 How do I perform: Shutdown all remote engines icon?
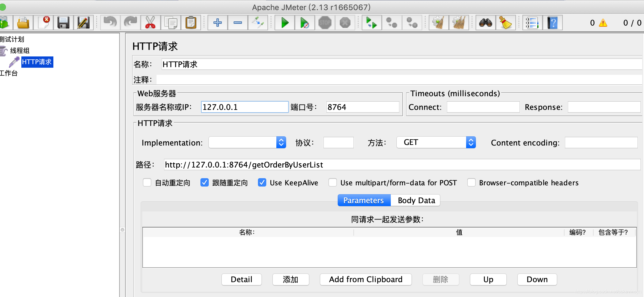click(x=412, y=23)
